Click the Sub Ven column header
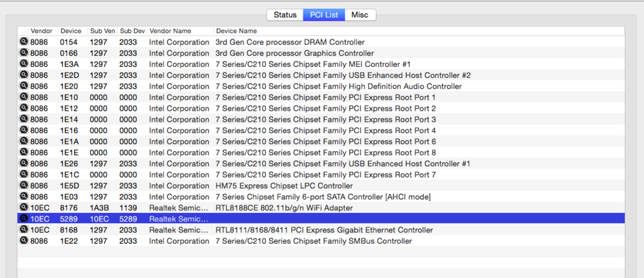The image size is (644, 278). click(x=102, y=31)
